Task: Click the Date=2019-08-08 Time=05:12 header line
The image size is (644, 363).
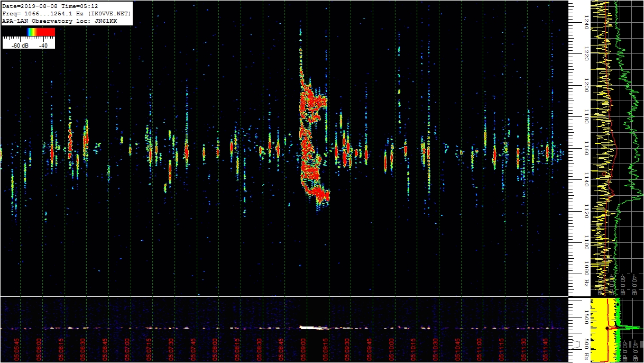Action: (50, 6)
